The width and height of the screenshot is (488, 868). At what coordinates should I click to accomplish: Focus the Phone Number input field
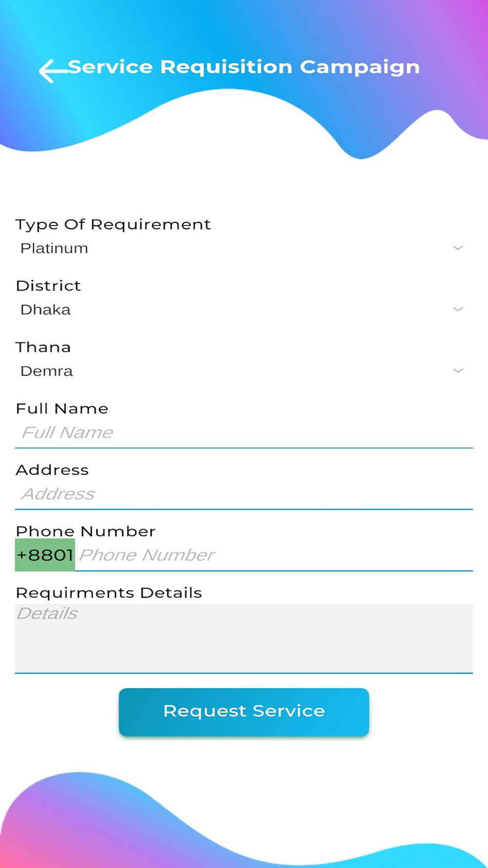274,555
